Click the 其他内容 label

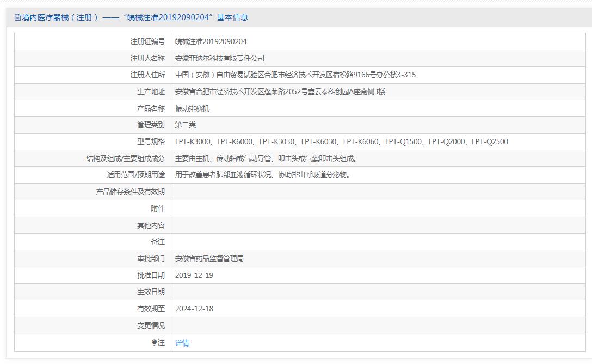pyautogui.click(x=151, y=225)
